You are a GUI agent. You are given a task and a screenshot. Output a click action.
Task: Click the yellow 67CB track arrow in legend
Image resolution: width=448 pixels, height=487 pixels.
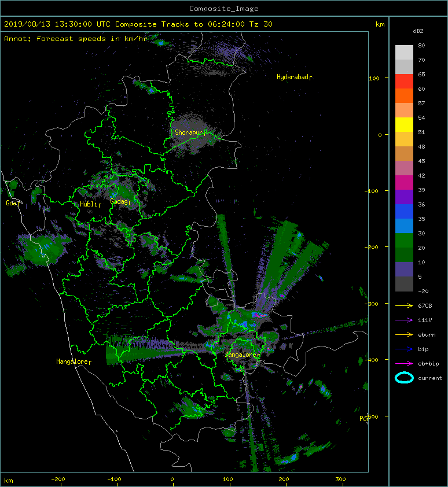[404, 306]
